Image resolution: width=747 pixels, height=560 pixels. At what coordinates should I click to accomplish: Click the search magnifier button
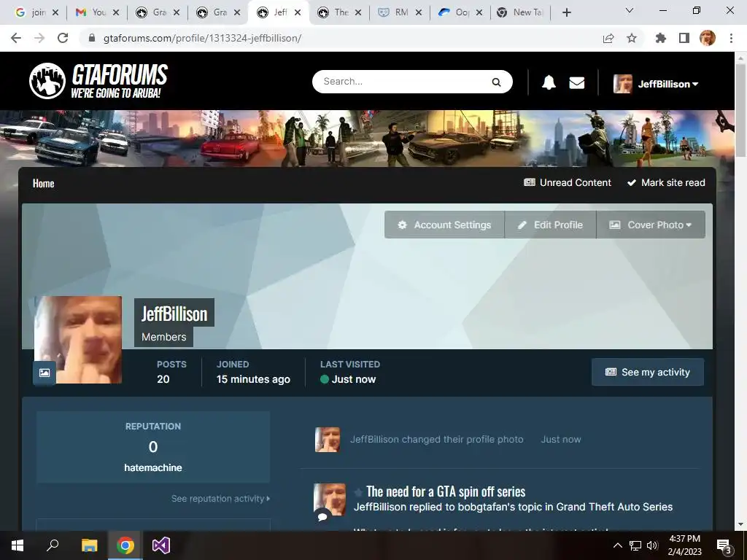tap(496, 82)
